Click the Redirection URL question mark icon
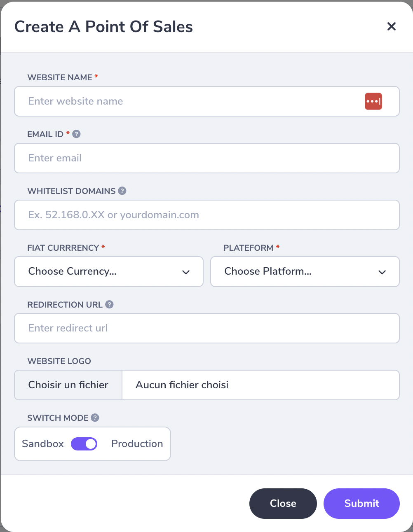The image size is (413, 532). pos(109,304)
